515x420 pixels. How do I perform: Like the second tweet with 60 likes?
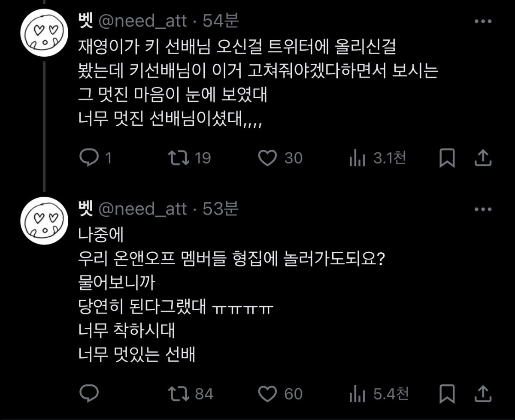(269, 393)
